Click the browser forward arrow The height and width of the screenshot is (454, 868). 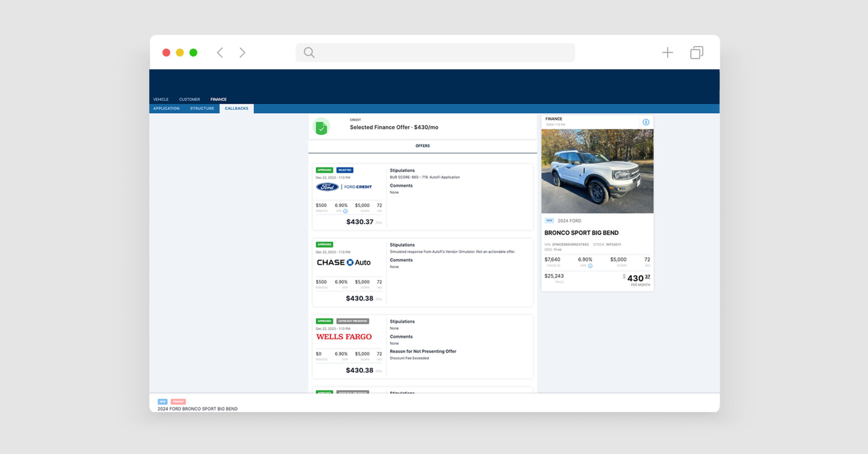click(x=242, y=53)
